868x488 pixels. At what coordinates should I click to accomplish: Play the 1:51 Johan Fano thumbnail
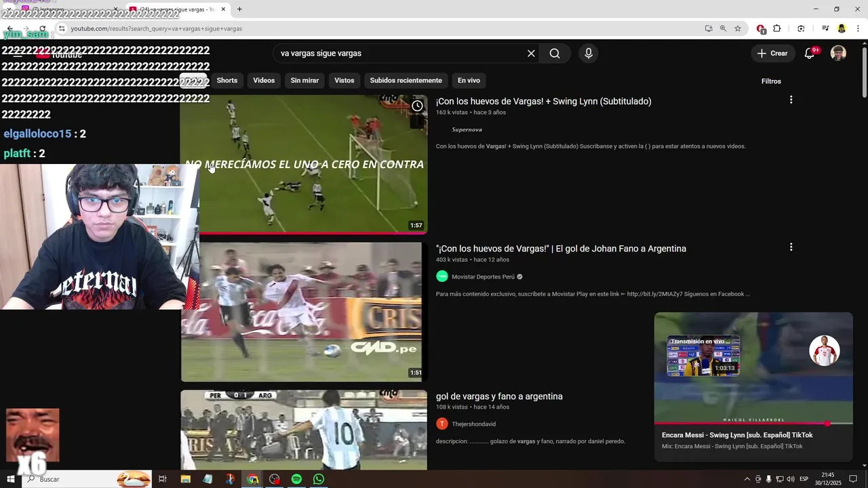304,312
